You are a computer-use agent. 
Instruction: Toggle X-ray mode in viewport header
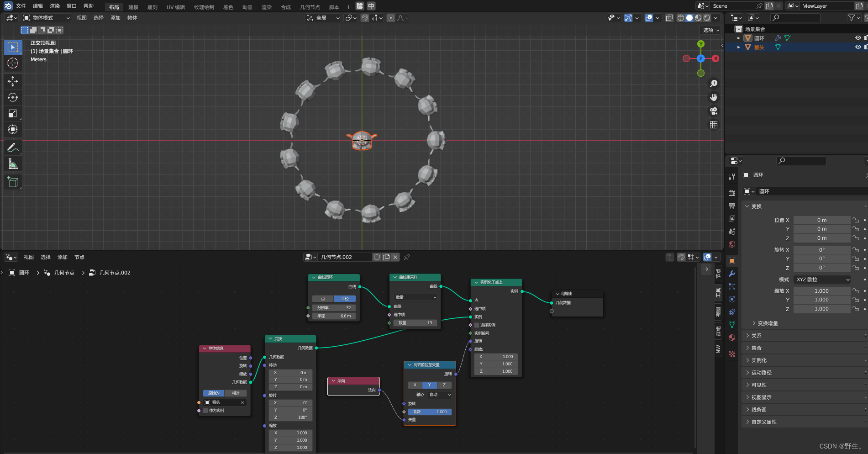click(669, 18)
